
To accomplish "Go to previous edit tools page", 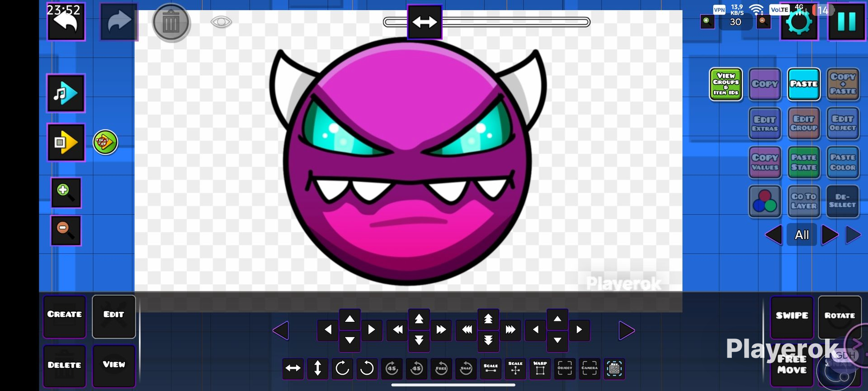I will coord(281,330).
